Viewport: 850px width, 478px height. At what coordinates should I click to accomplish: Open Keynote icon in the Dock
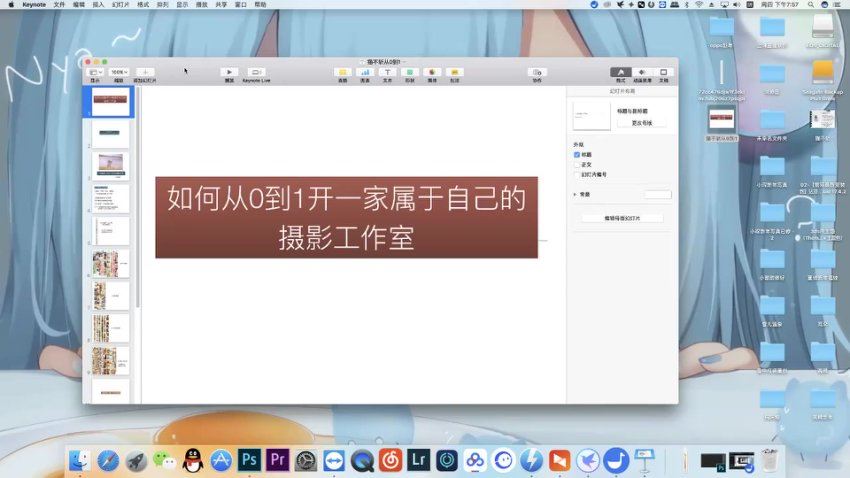click(645, 461)
